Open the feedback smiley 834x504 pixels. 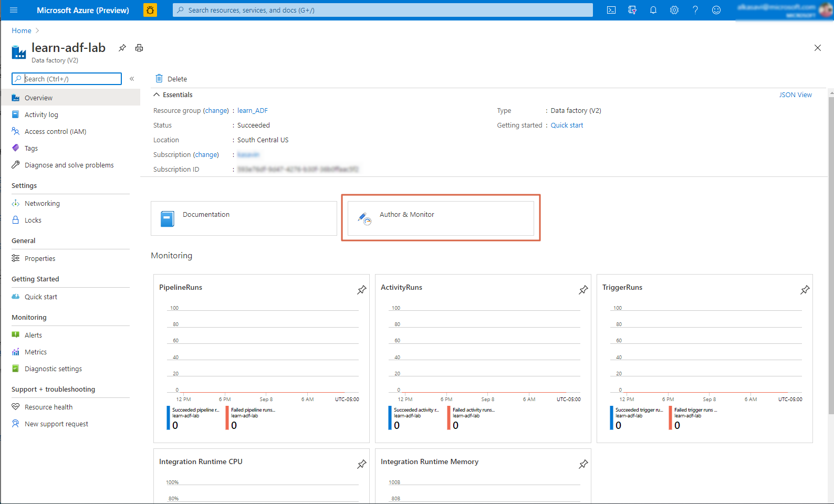point(716,10)
